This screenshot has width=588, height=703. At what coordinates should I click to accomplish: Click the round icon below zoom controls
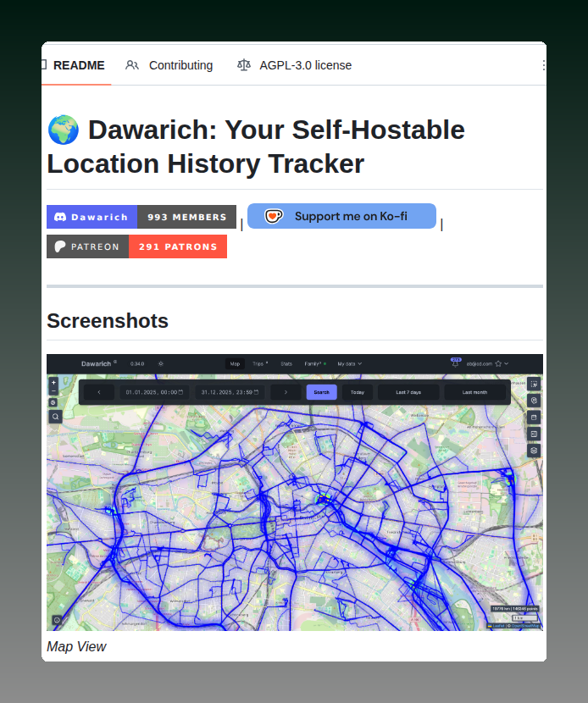53,402
